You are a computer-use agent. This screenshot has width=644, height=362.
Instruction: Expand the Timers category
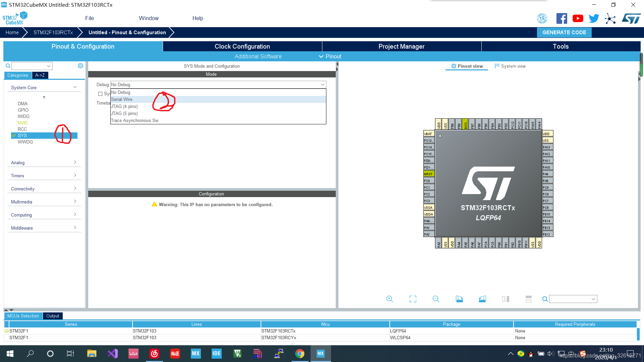click(x=44, y=176)
